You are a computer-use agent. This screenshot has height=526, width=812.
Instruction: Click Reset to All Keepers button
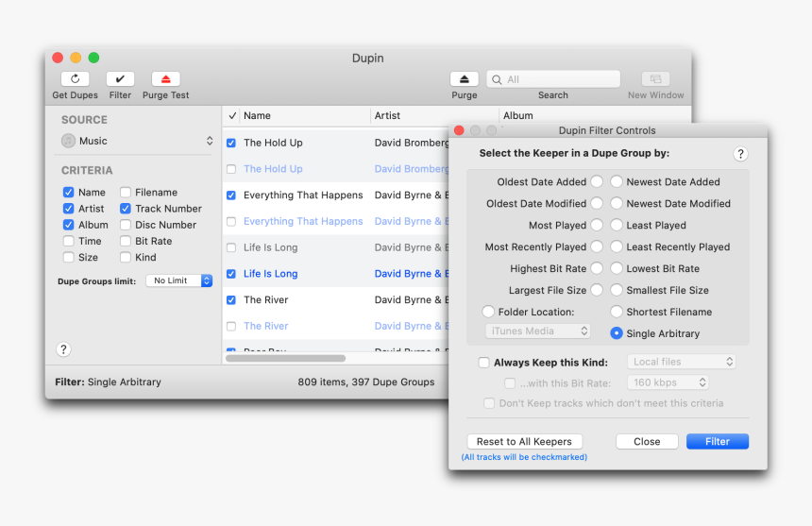click(525, 442)
